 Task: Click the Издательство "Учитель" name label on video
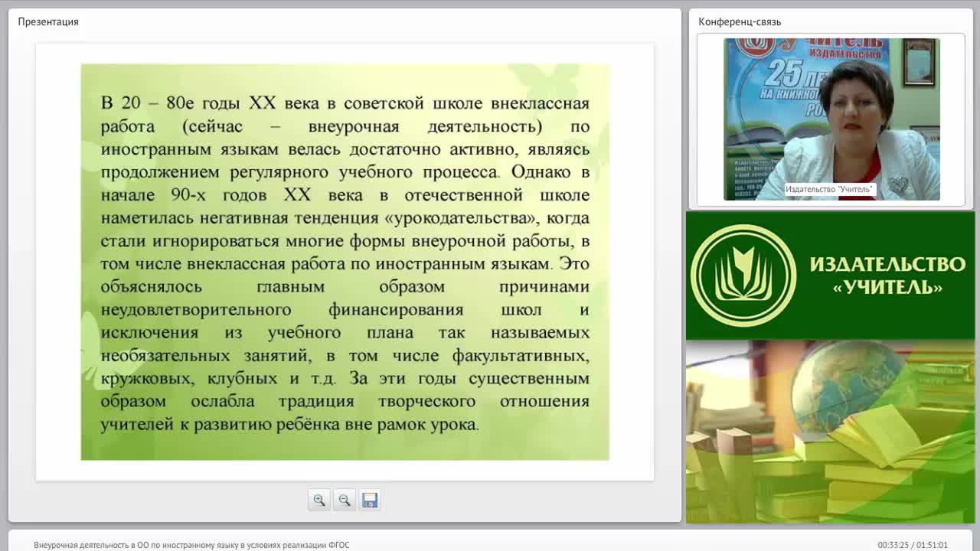coord(829,189)
